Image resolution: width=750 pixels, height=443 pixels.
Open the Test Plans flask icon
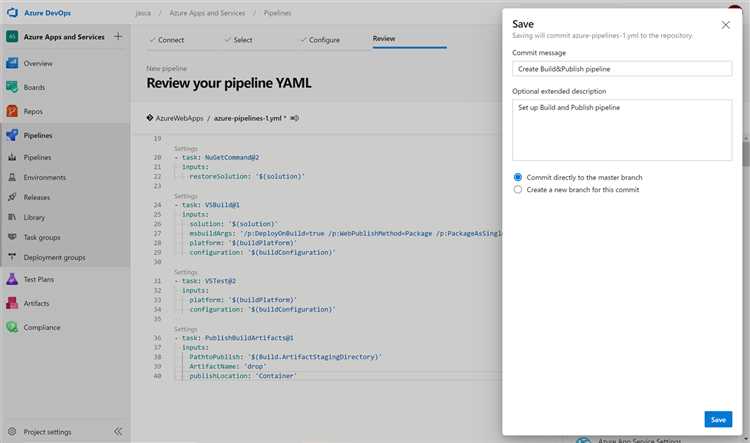tap(12, 279)
